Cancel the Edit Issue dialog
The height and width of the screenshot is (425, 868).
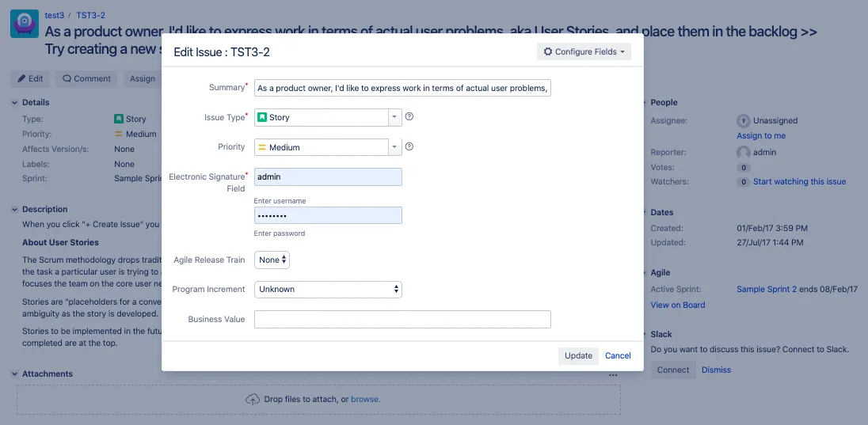click(x=618, y=356)
